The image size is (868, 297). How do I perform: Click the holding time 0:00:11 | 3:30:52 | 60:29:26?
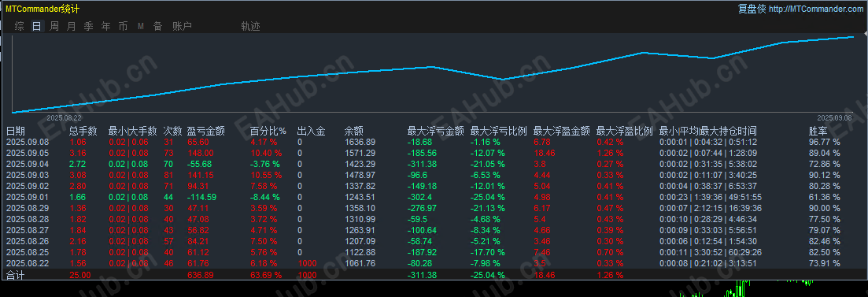click(x=711, y=252)
